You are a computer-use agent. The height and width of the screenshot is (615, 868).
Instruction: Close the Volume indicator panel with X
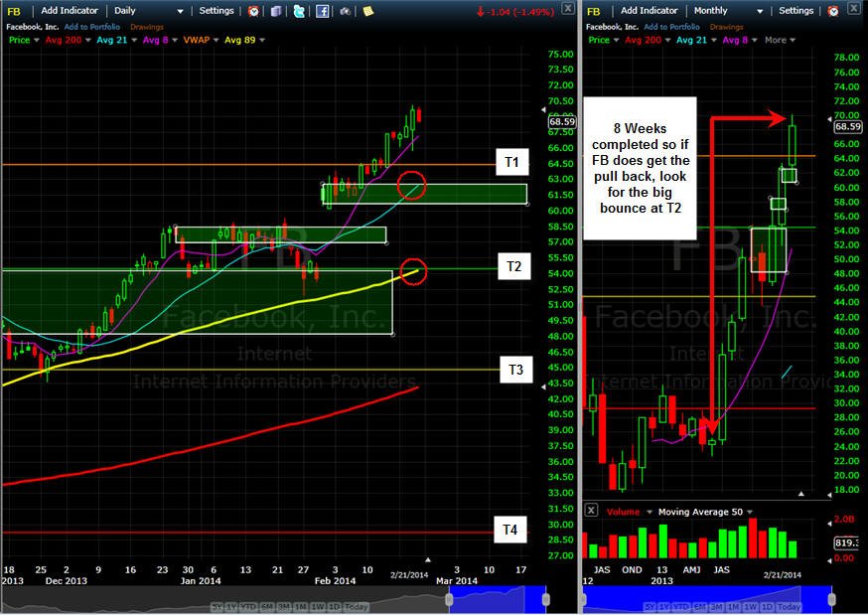pos(591,511)
